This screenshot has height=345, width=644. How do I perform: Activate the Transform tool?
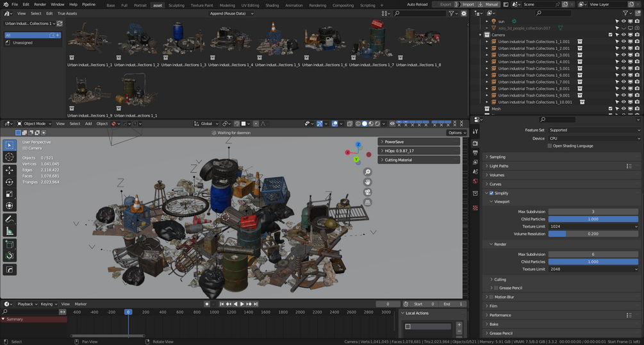click(x=10, y=206)
